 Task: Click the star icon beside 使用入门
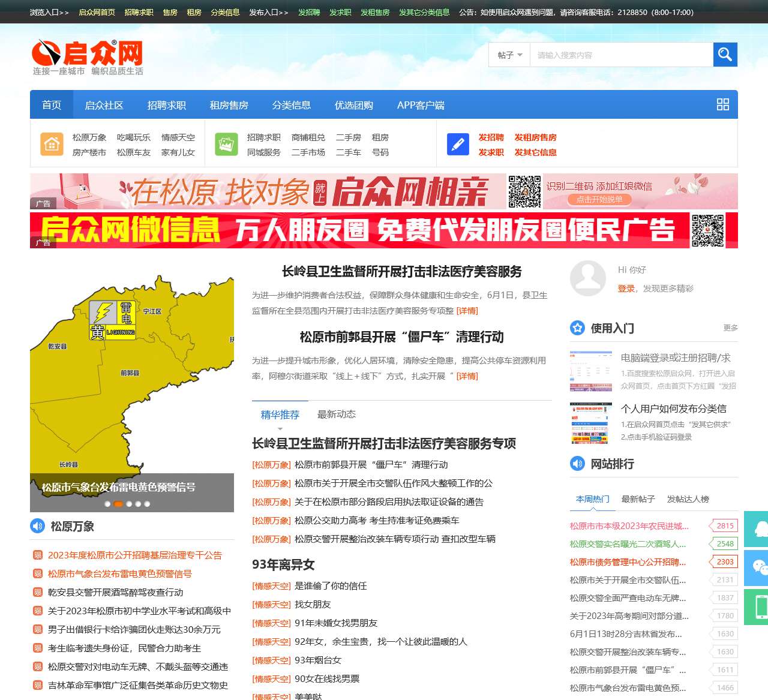point(577,328)
